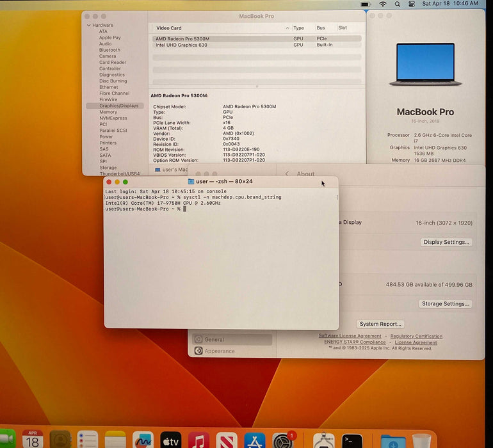This screenshot has height=448, width=493.
Task: Click the Video Card column header
Action: point(169,28)
